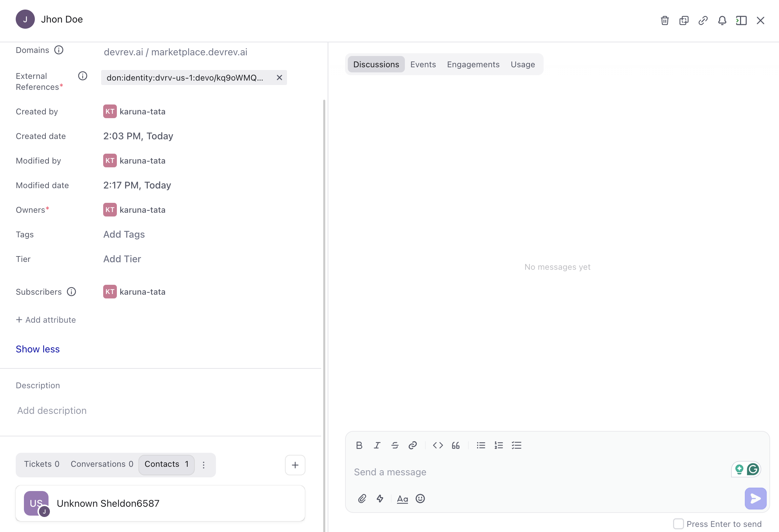Viewport: 779px width, 532px height.
Task: Insert numbered list in editor
Action: pyautogui.click(x=498, y=445)
